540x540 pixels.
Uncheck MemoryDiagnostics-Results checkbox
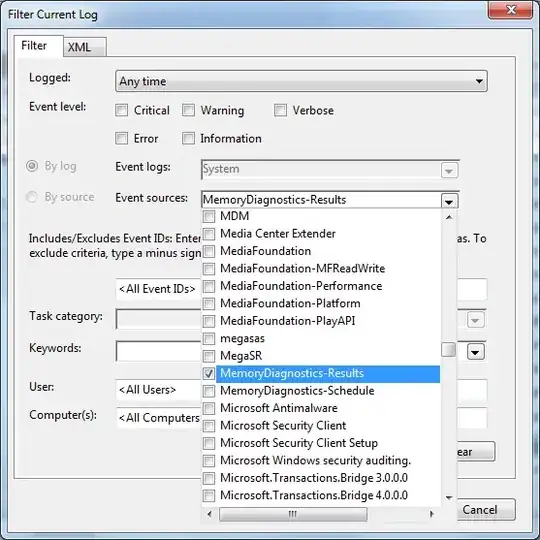pyautogui.click(x=209, y=374)
